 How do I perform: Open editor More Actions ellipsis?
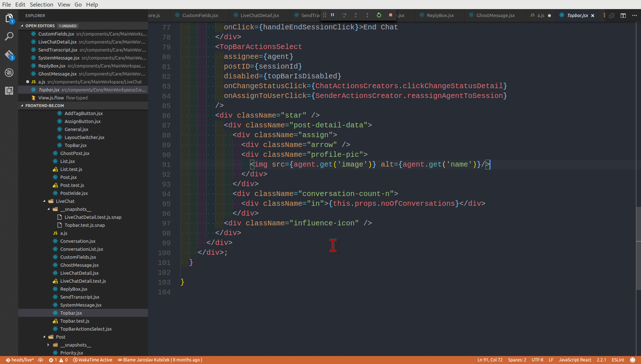(x=634, y=15)
